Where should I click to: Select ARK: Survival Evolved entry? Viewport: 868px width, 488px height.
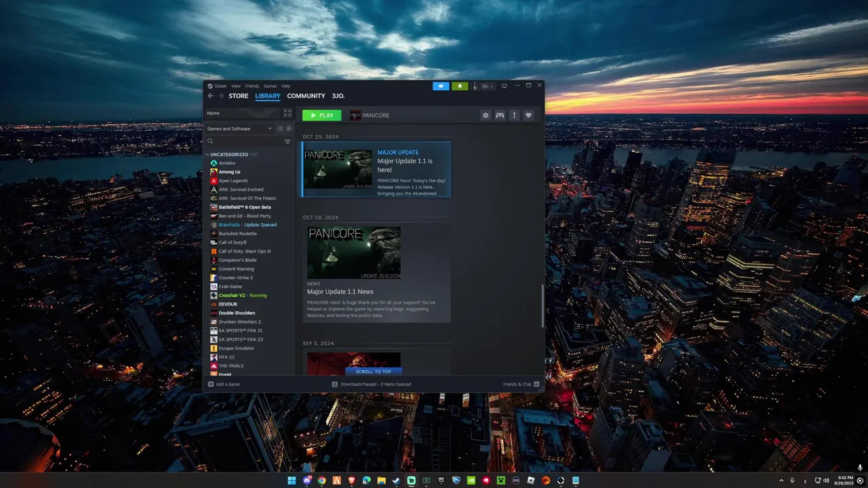[x=241, y=190]
